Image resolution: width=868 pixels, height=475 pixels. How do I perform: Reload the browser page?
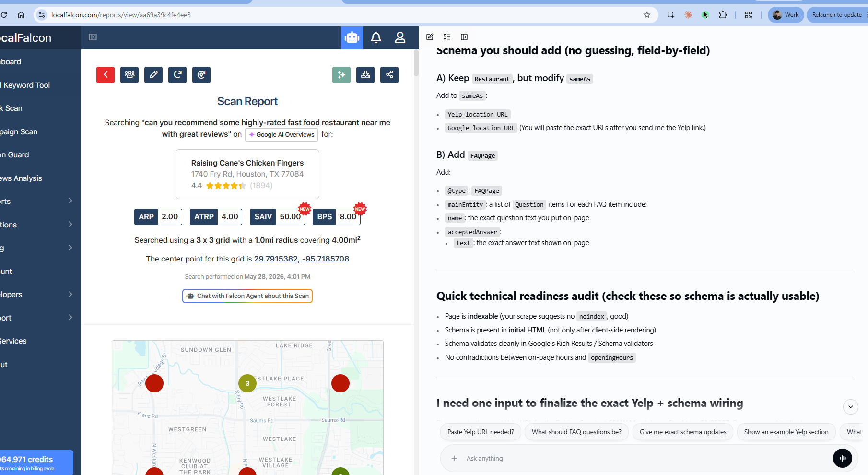(4, 15)
